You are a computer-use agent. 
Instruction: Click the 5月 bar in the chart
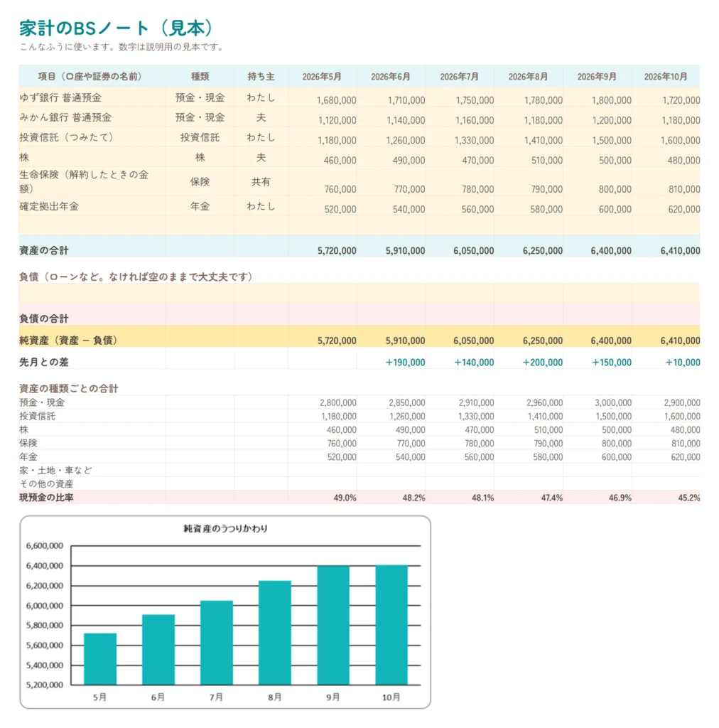(100, 659)
